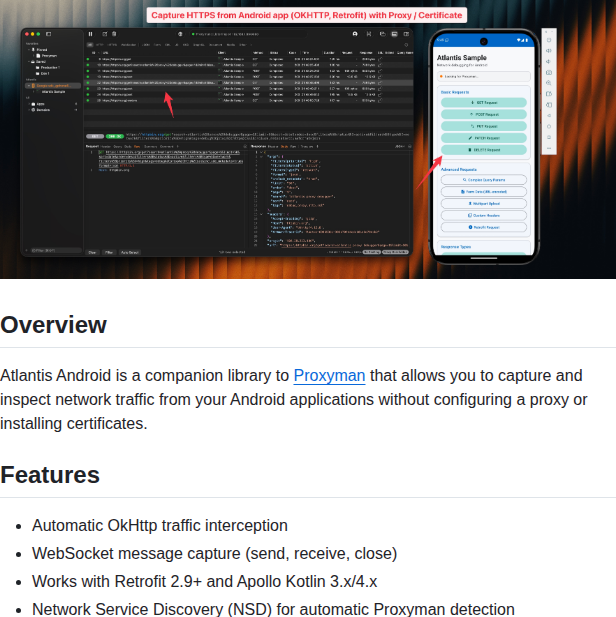Click the red 'Capture HTTPS from Android app' caption

point(307,15)
